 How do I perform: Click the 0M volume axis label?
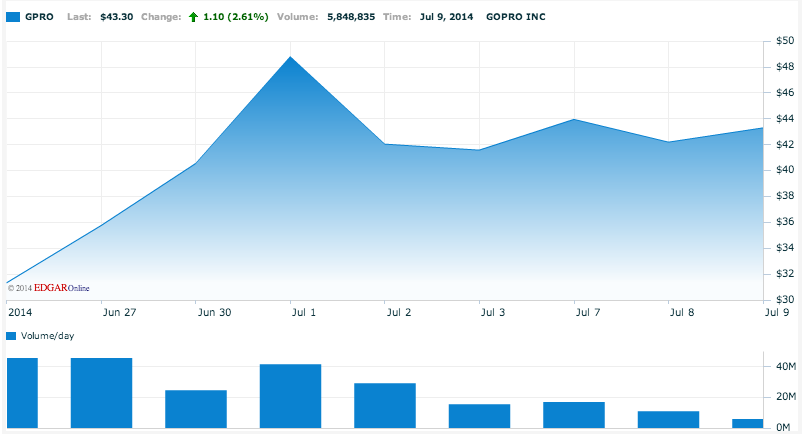pyautogui.click(x=783, y=427)
